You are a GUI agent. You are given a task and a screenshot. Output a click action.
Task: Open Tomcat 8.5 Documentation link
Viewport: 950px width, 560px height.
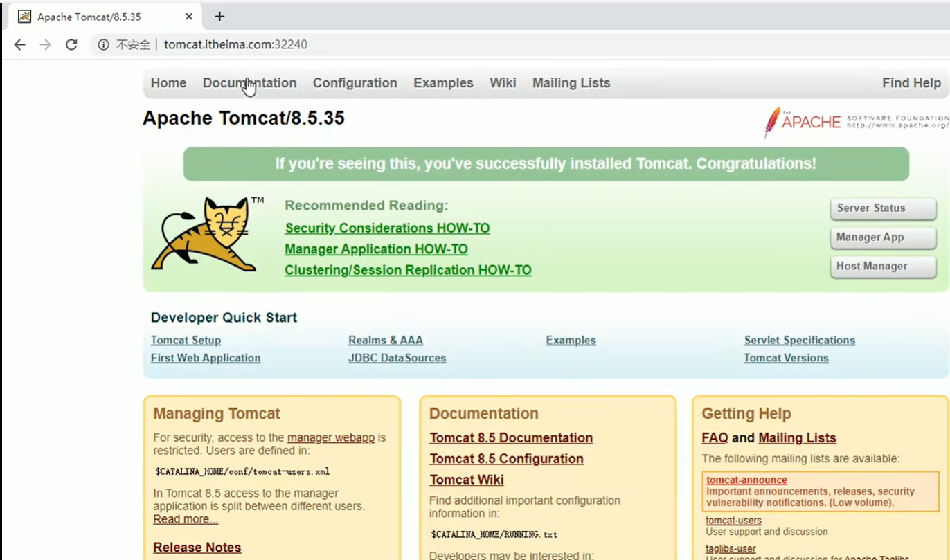pos(511,438)
